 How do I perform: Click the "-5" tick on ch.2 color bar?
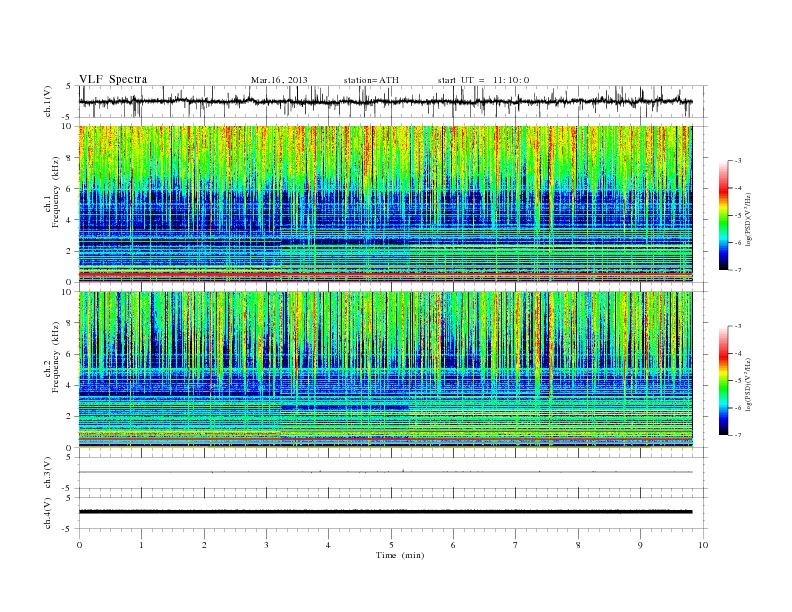[738, 380]
